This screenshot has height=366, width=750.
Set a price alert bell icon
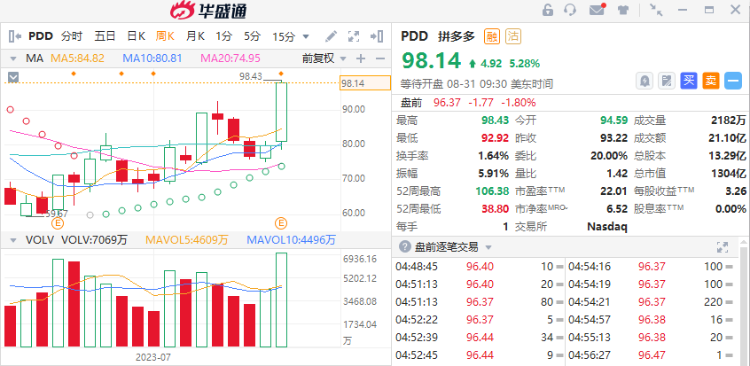pyautogui.click(x=645, y=81)
